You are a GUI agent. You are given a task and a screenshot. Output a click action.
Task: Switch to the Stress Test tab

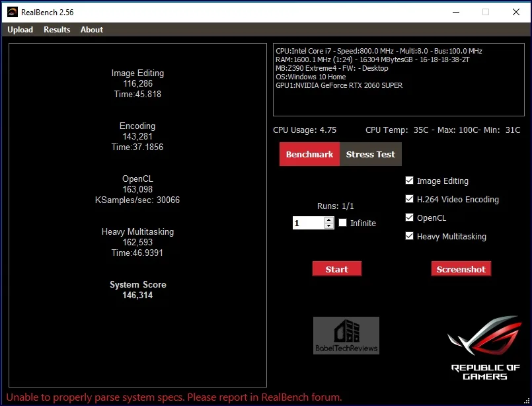click(x=371, y=155)
